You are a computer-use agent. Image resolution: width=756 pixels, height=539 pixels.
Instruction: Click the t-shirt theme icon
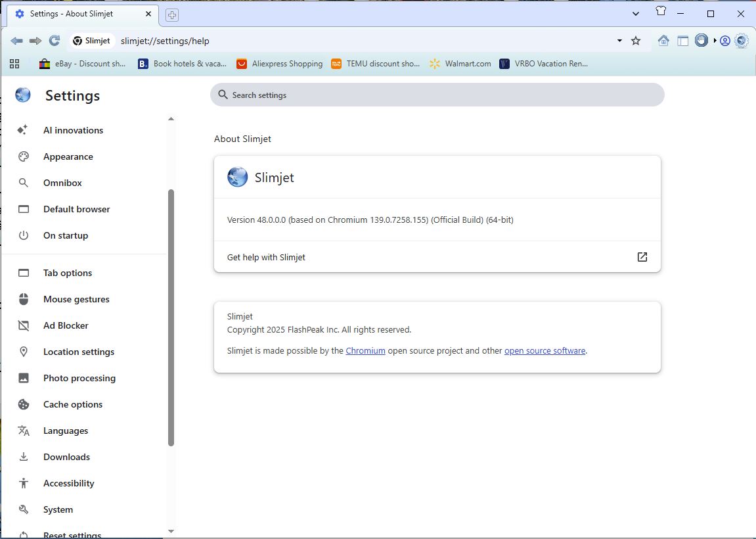click(x=661, y=12)
